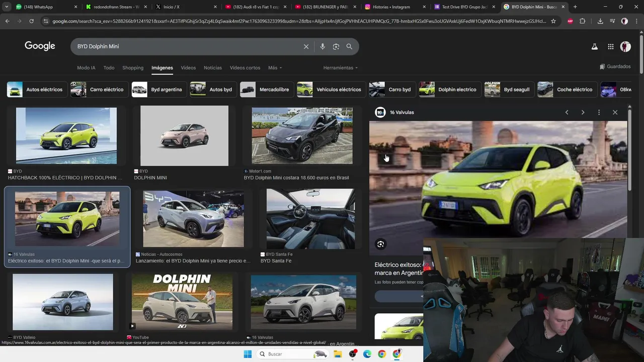The width and height of the screenshot is (644, 362).
Task: Open a new browser tab
Action: point(575,7)
